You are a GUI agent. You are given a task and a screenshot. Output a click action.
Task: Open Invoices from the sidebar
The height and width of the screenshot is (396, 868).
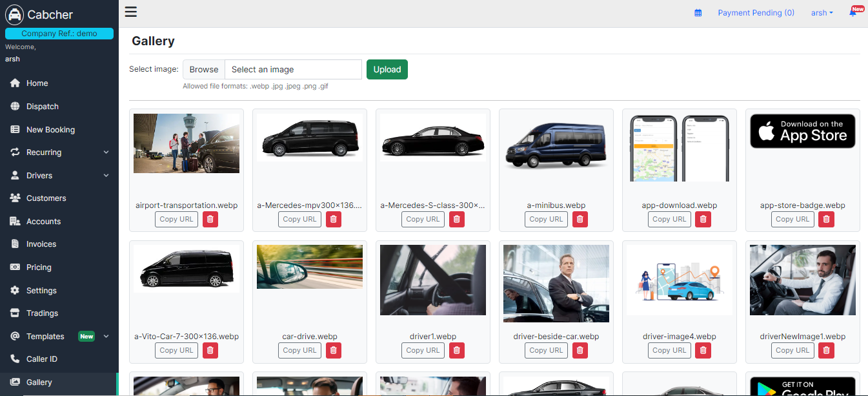pos(41,244)
